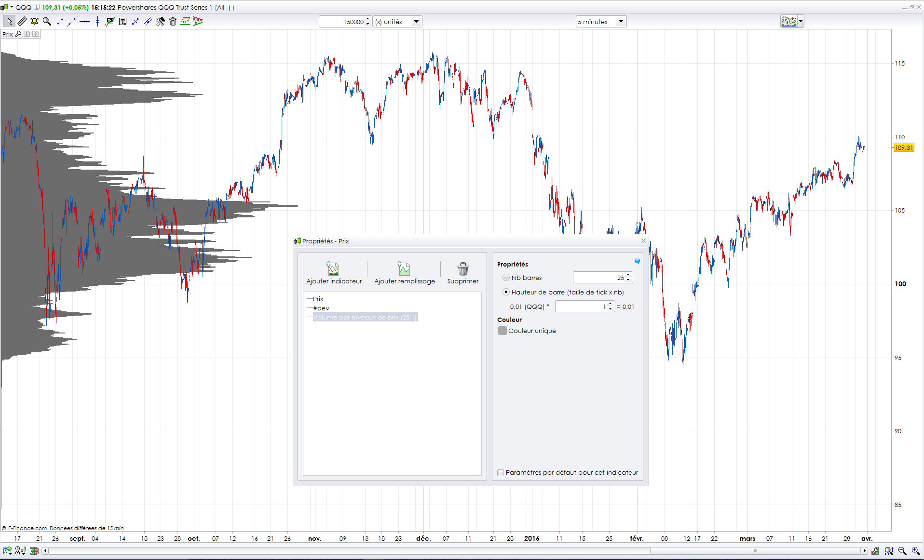Open the green and red order book
Image resolution: width=924 pixels, height=560 pixels.
coord(34,550)
